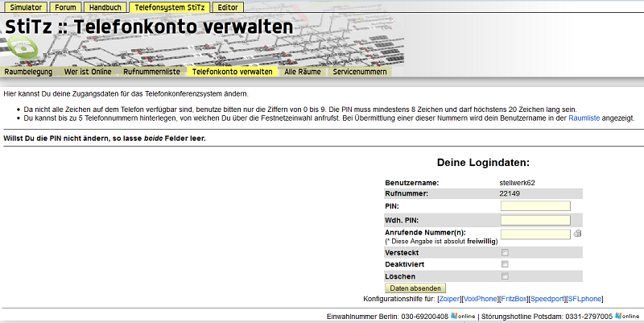
Task: Switch to the Simulator tab
Action: pos(26,7)
